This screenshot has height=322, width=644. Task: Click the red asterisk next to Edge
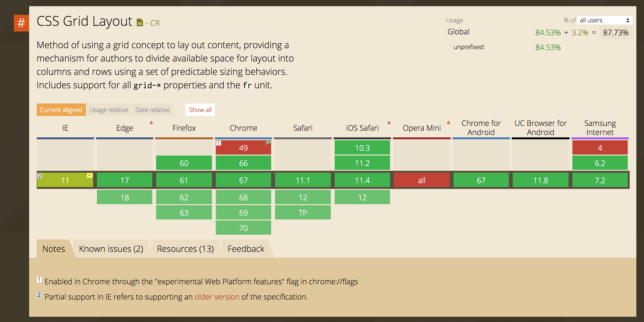[x=151, y=123]
